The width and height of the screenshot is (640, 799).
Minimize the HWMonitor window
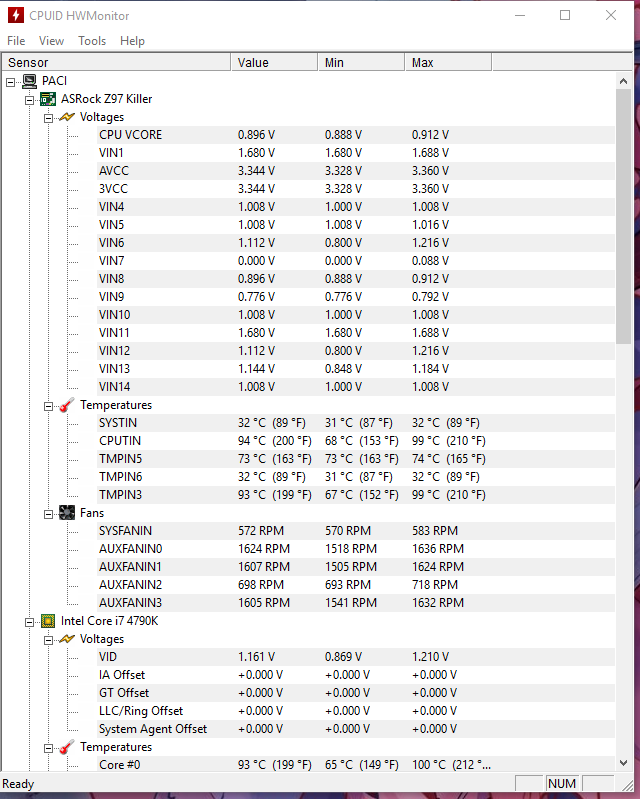click(x=520, y=15)
